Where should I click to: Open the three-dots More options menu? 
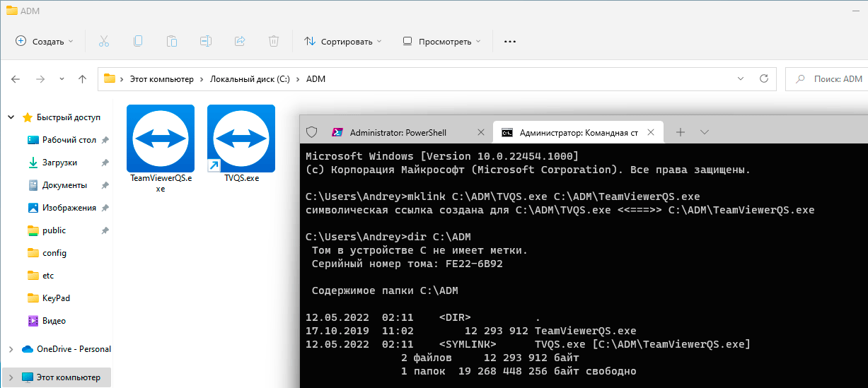point(509,41)
